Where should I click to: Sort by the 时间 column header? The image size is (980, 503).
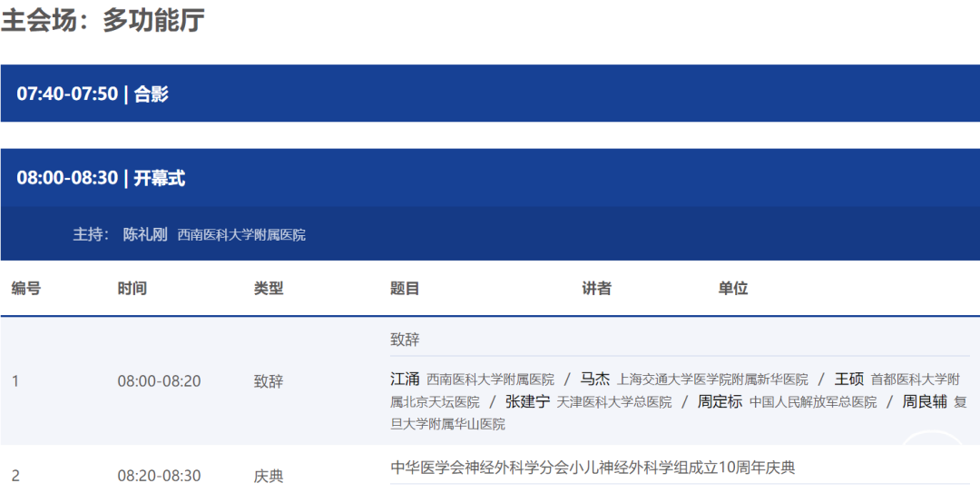point(132,289)
